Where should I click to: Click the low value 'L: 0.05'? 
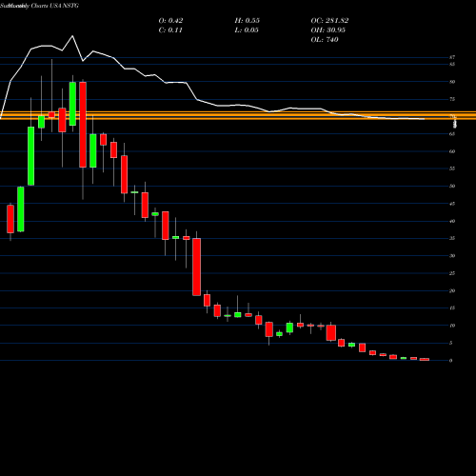tap(247, 30)
